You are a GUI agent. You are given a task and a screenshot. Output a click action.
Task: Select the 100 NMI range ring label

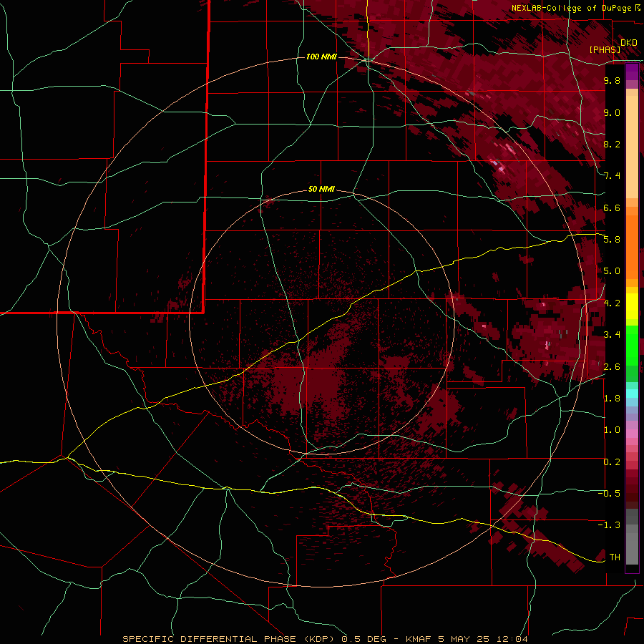(321, 57)
